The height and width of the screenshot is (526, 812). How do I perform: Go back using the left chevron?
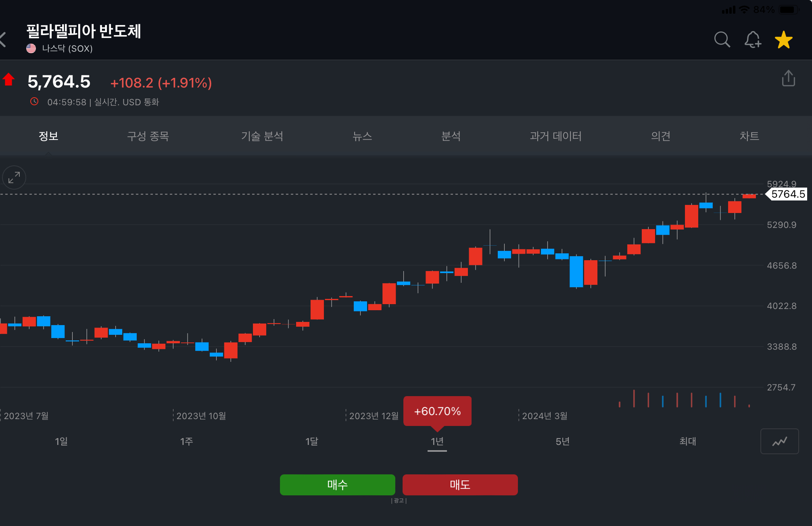[x=3, y=40]
